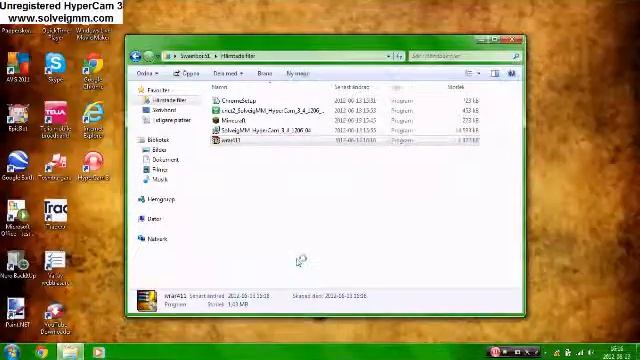
Task: Open the Nero BackItUp desktop shortcut
Action: [18, 264]
